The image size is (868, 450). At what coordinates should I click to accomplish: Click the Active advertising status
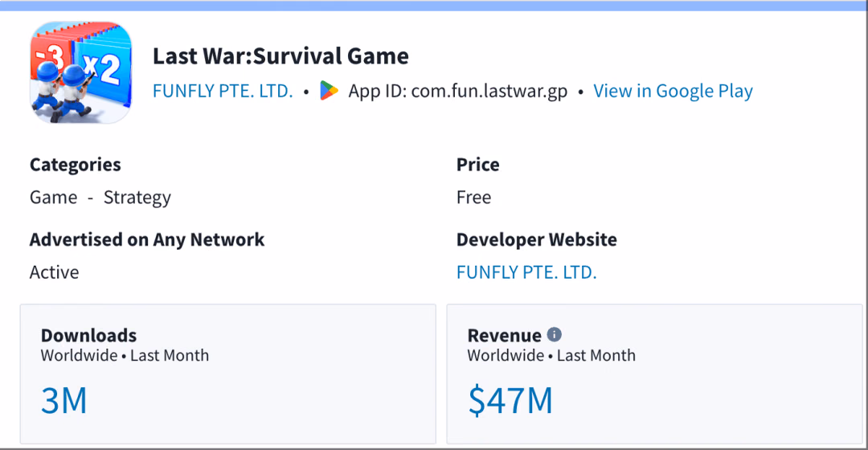click(x=55, y=272)
